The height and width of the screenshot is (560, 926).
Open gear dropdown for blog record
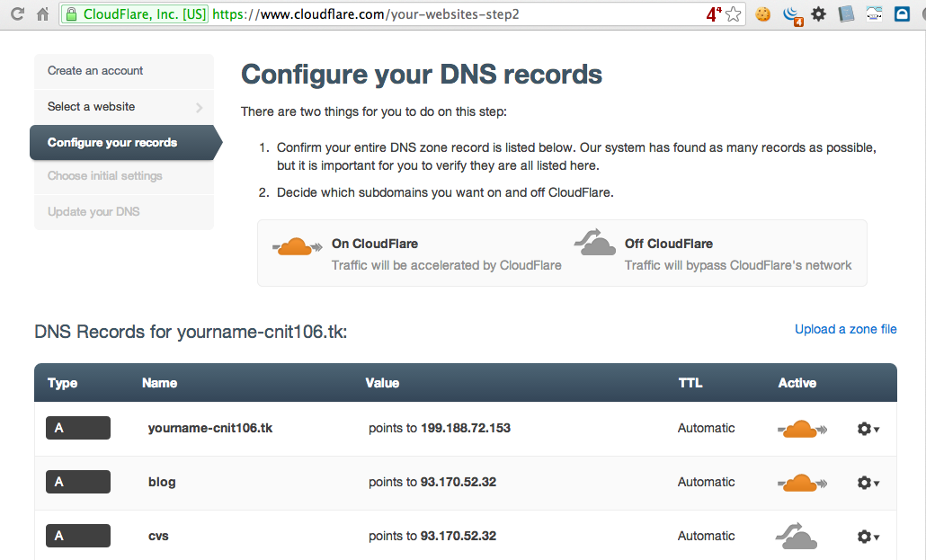868,484
